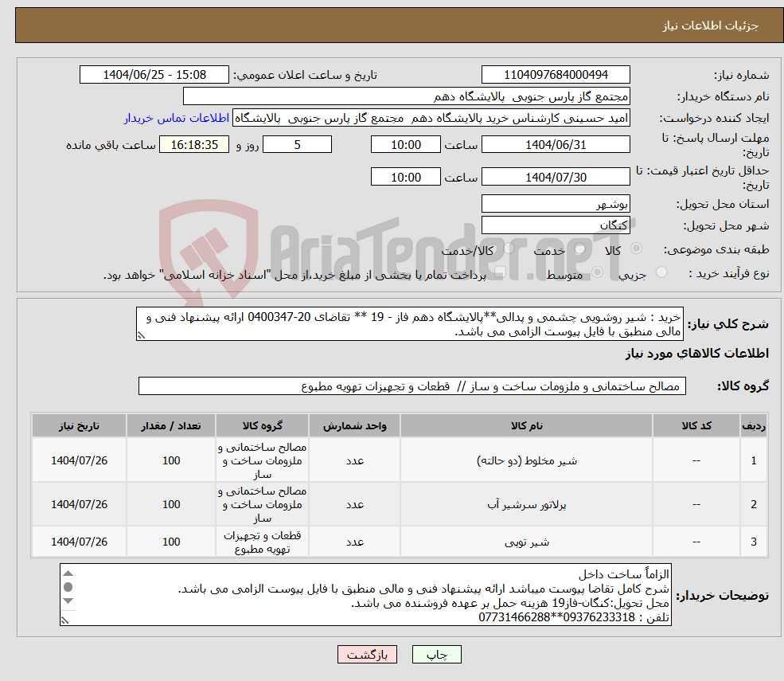Select the متوسط purchase process radio button
784x681 pixels.
[x=597, y=271]
